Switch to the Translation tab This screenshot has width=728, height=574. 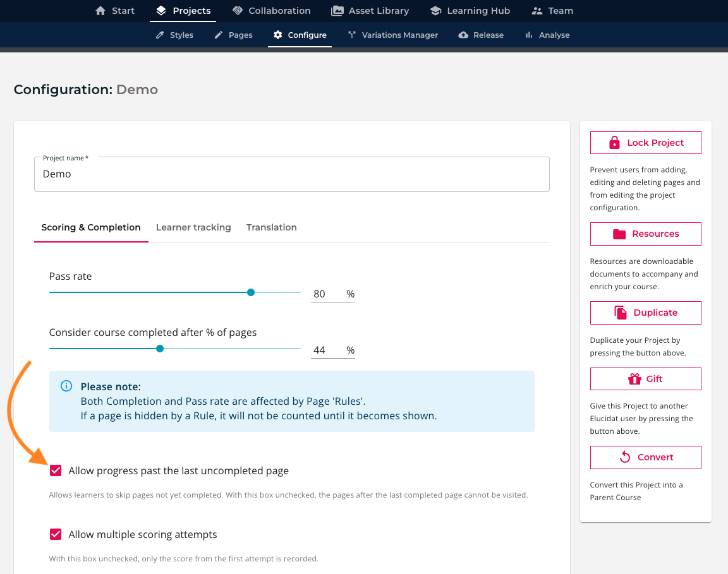pos(272,227)
